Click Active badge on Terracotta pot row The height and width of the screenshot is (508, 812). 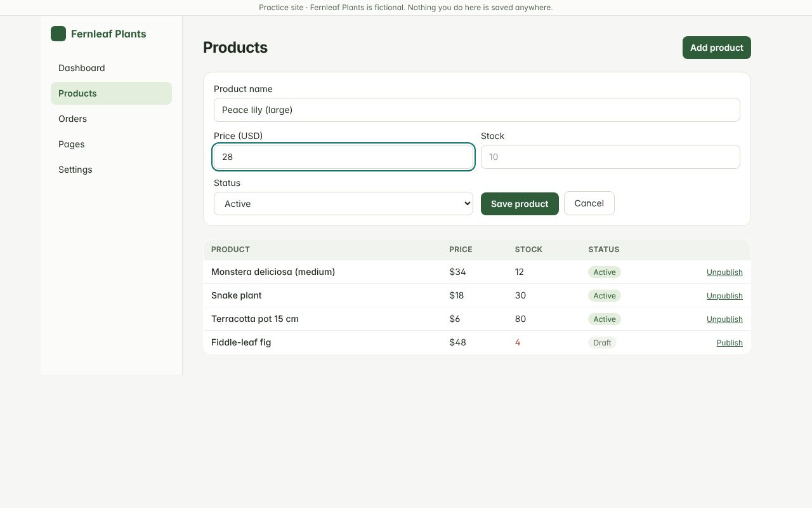pyautogui.click(x=605, y=319)
